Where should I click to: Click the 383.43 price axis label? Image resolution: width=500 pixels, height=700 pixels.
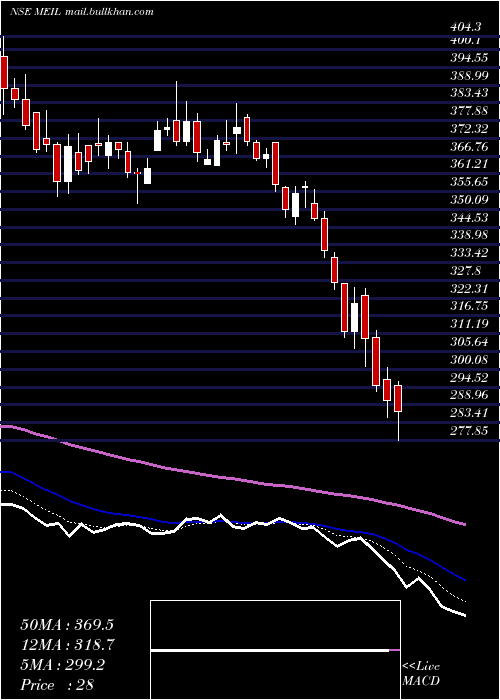[x=470, y=93]
